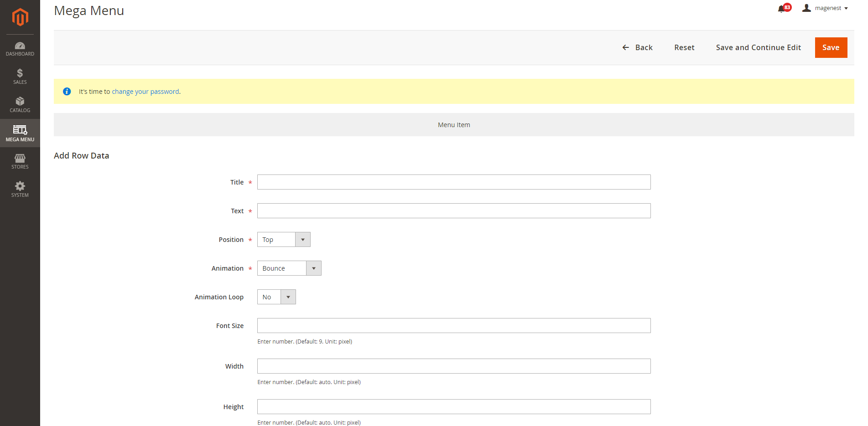Open the magenest account menu
This screenshot has height=426, width=868.
pos(825,8)
